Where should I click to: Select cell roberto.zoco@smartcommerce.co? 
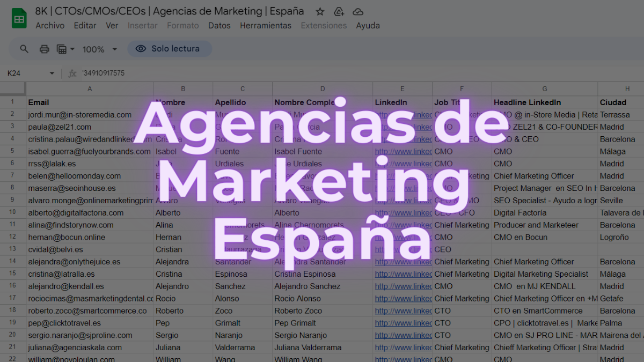coord(90,311)
